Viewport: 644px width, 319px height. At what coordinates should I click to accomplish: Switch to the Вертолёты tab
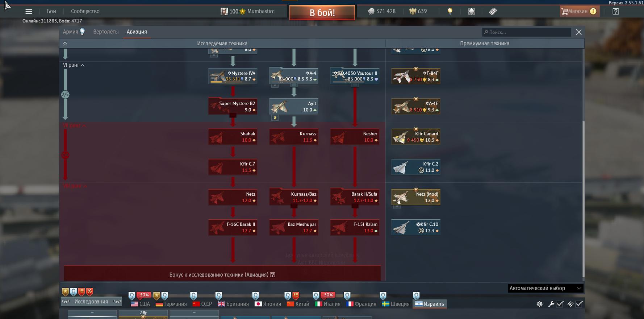(x=106, y=32)
